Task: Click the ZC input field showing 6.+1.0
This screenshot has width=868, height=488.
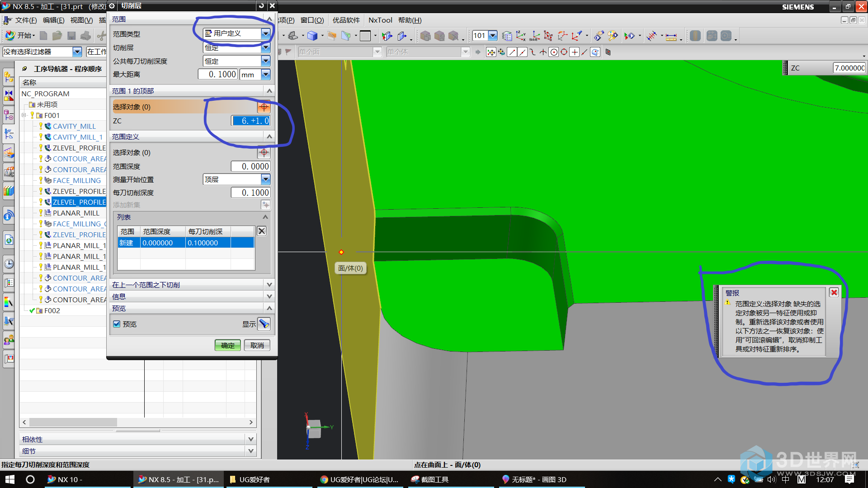Action: pos(251,121)
